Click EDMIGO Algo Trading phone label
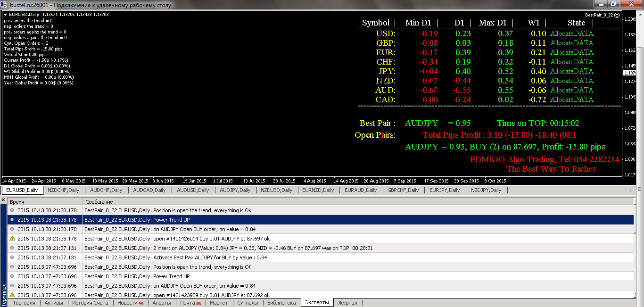This screenshot has height=307, width=644. pos(545,159)
